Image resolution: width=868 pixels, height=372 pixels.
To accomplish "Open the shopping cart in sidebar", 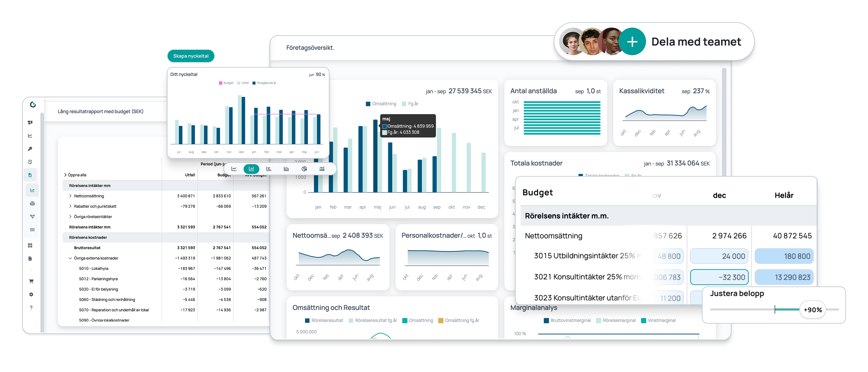I will [31, 281].
